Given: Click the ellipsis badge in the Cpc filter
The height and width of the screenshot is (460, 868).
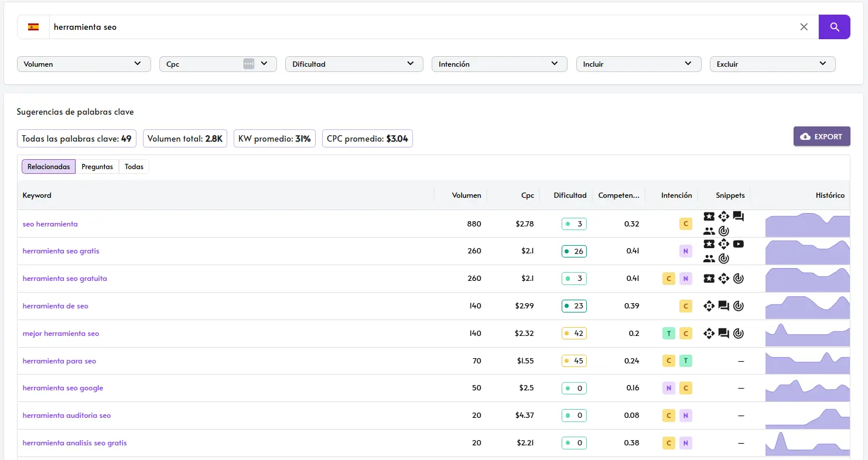Looking at the screenshot, I should (x=249, y=64).
